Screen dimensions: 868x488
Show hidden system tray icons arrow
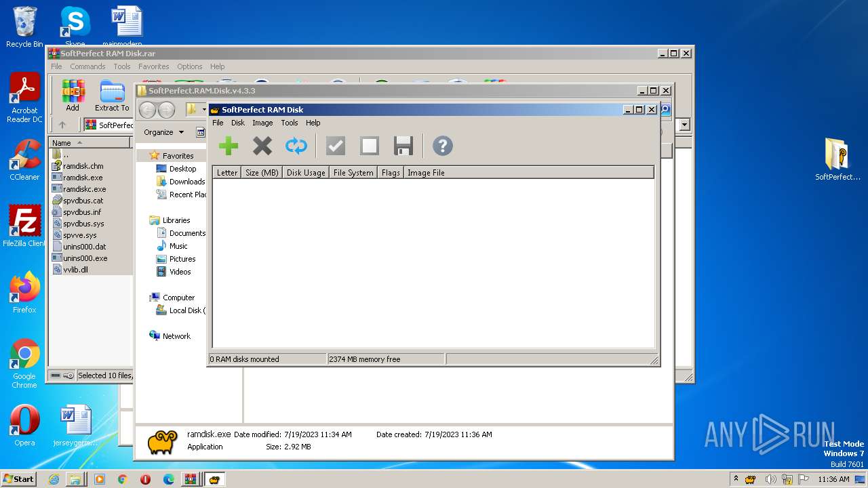coord(736,479)
